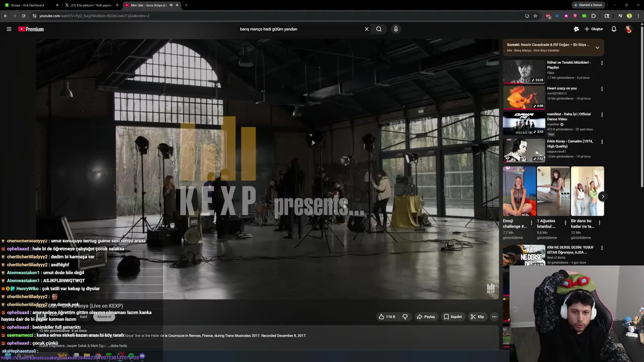Open purple extension icon in toolbar
Image resolution: width=644 pixels, height=362 pixels.
[x=566, y=16]
